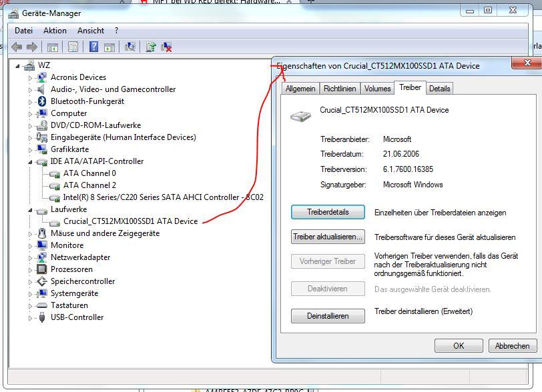The width and height of the screenshot is (542, 392).
Task: Click the Update driver software toolbar icon
Action: point(151,47)
